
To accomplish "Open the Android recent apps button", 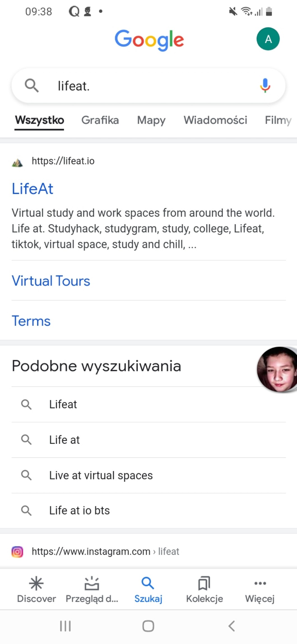I will (x=65, y=626).
